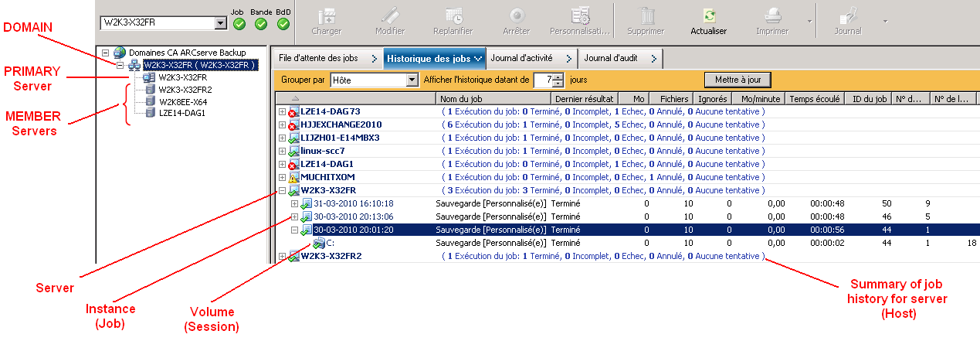Click the Imprimer printer icon
980x341 pixels.
(772, 15)
